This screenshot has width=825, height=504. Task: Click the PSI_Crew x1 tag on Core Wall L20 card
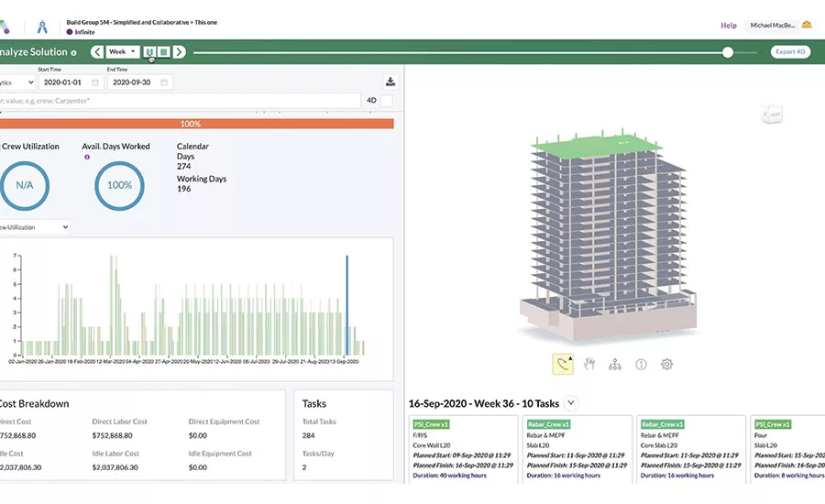point(431,424)
